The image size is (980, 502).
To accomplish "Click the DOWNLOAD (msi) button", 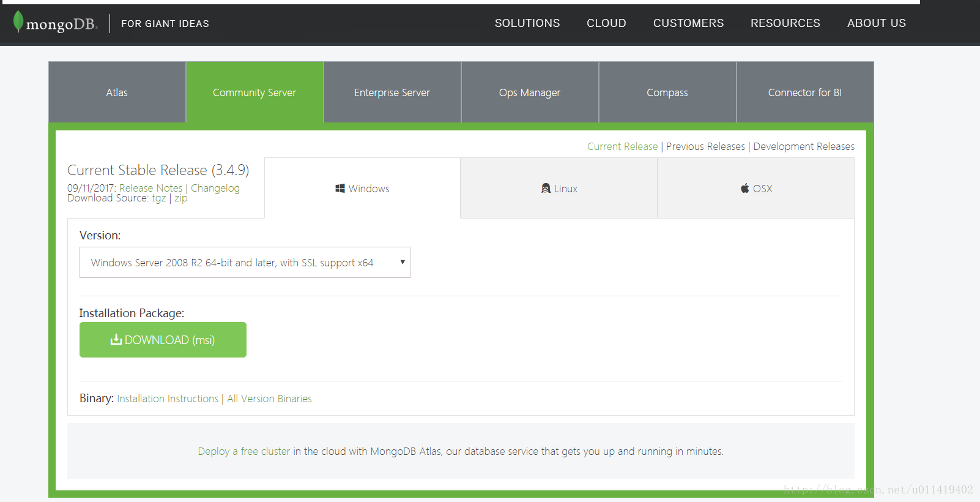I will (x=163, y=340).
